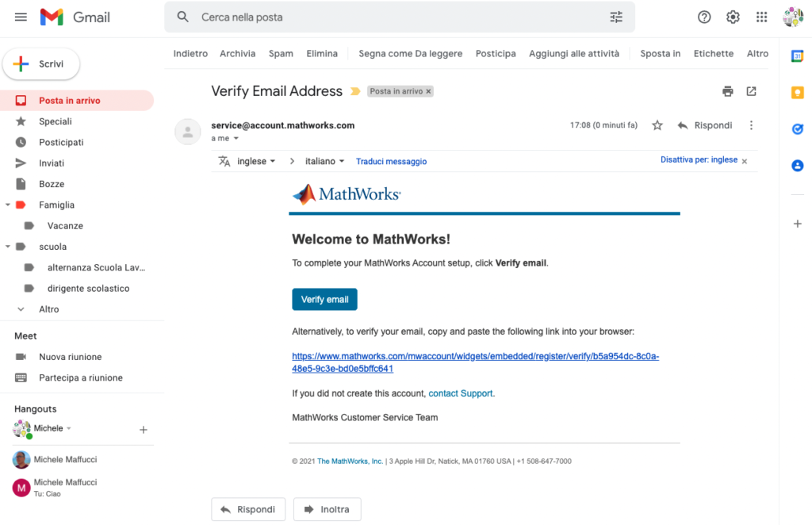Open the main menu hamburger icon
Image resolution: width=812 pixels, height=525 pixels.
coord(21,17)
